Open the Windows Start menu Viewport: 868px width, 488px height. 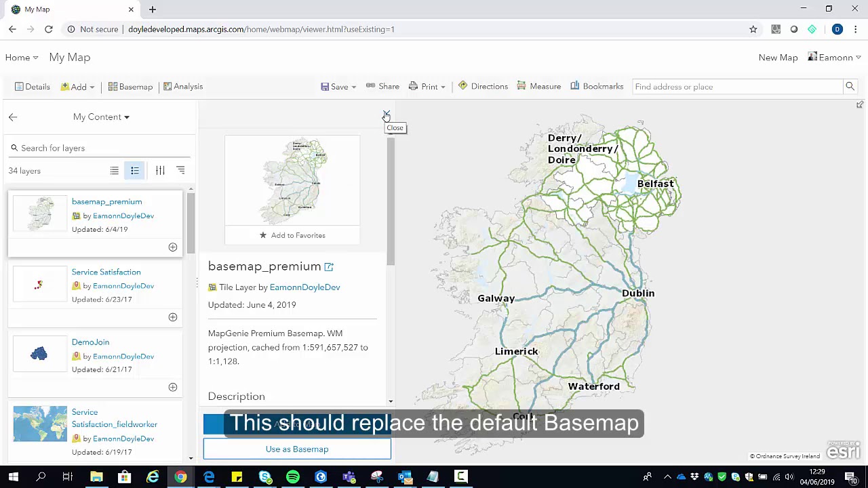click(13, 477)
